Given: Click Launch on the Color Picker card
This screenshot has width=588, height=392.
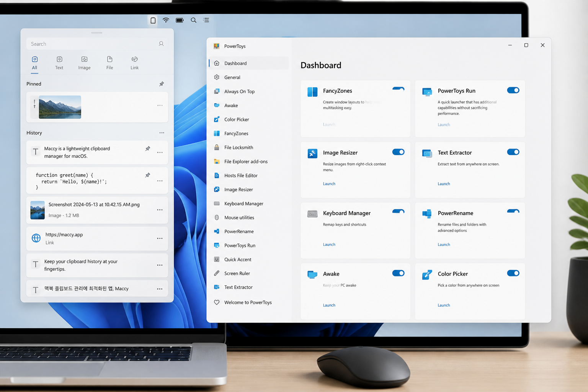Looking at the screenshot, I should coord(444,305).
